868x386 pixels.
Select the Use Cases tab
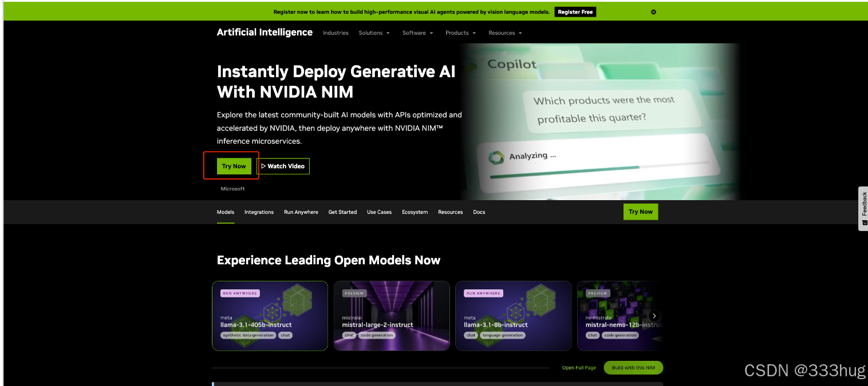(380, 212)
